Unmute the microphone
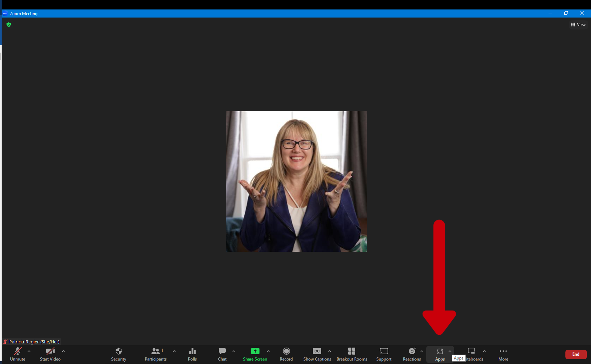This screenshot has height=364, width=591. coord(18,354)
